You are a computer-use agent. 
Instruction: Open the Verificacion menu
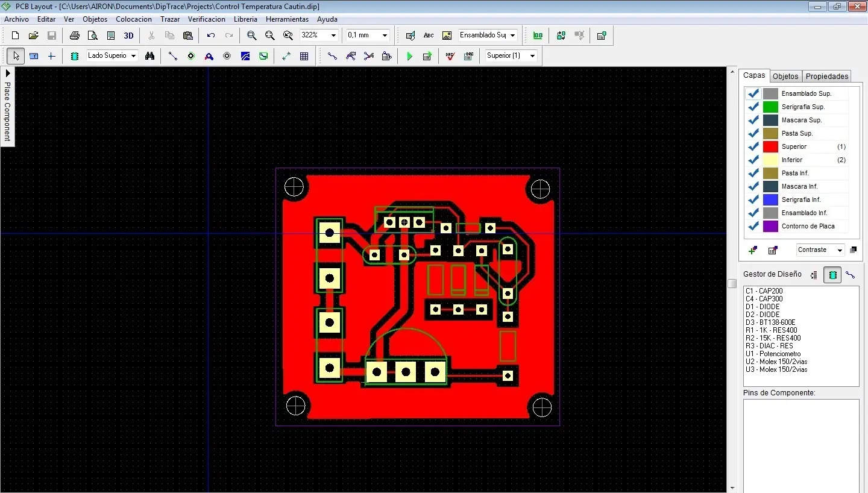[x=207, y=19]
